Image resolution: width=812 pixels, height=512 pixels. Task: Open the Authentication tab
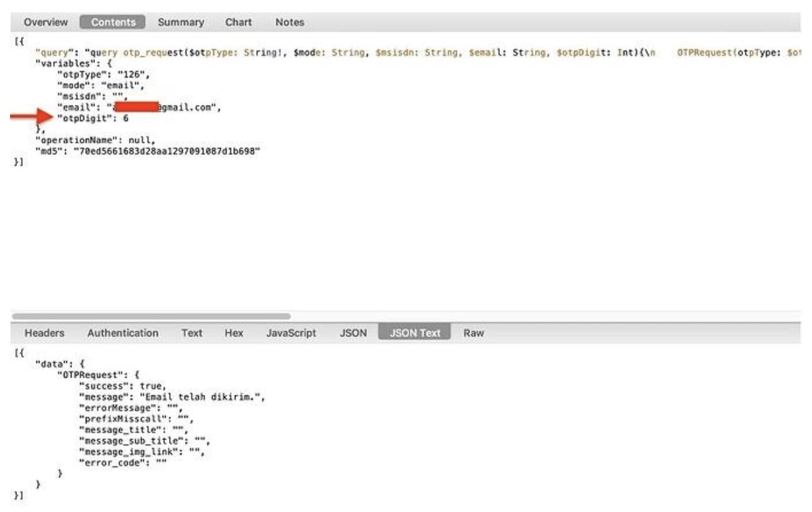click(123, 333)
